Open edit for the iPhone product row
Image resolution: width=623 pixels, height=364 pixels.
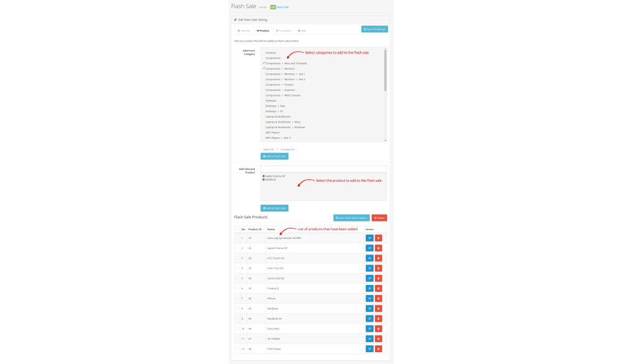point(369,298)
